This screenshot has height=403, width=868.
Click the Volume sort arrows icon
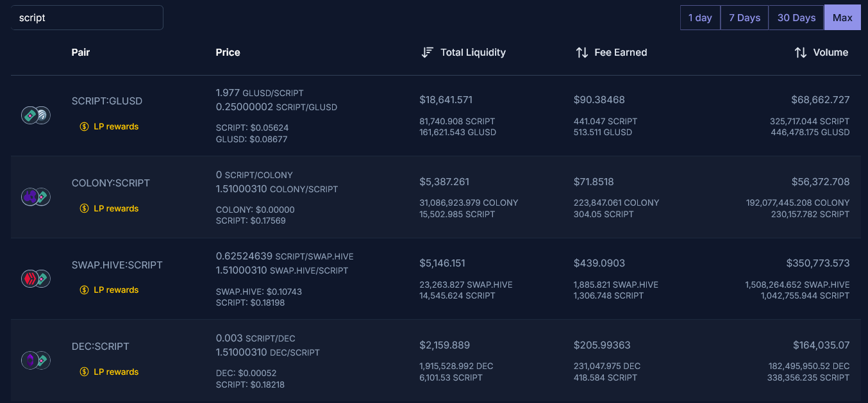(x=800, y=53)
